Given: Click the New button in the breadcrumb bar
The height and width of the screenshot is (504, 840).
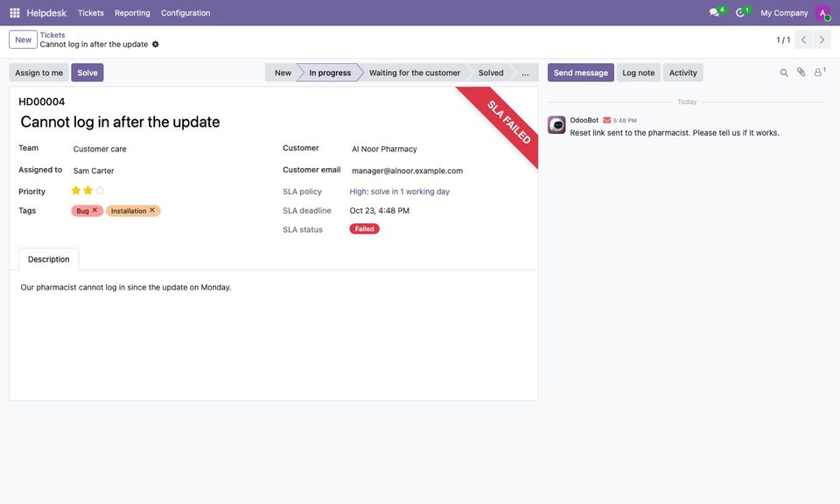Looking at the screenshot, I should (x=23, y=39).
